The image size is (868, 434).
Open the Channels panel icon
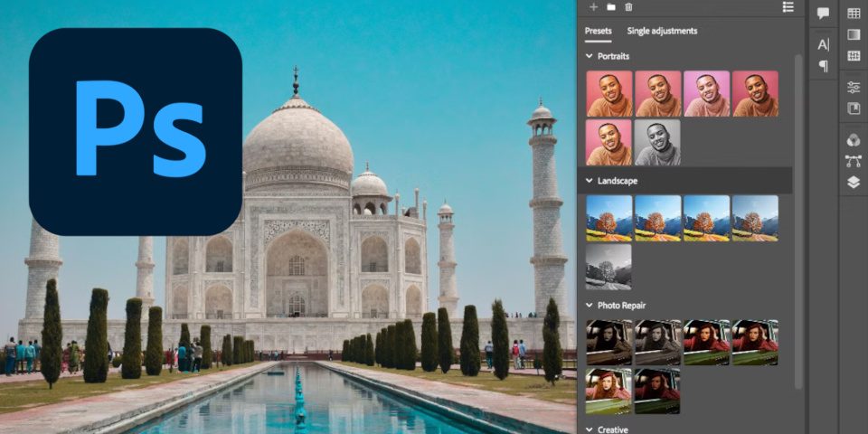click(x=853, y=140)
